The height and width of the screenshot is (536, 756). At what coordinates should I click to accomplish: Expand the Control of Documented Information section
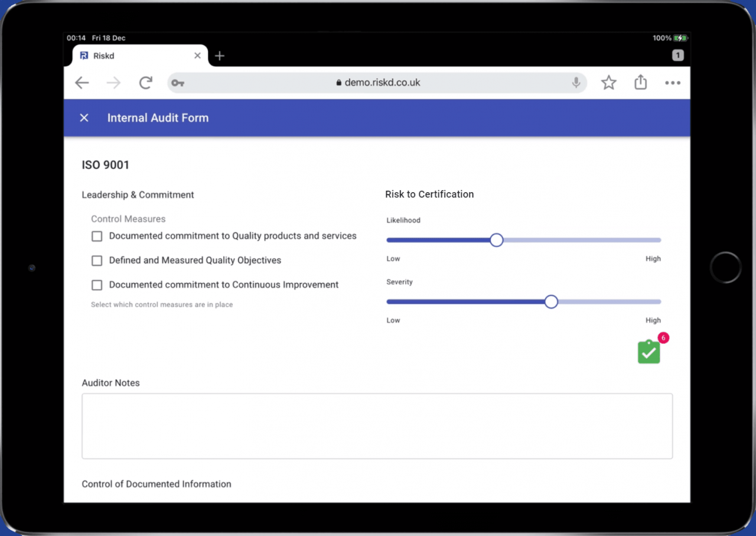pyautogui.click(x=156, y=483)
